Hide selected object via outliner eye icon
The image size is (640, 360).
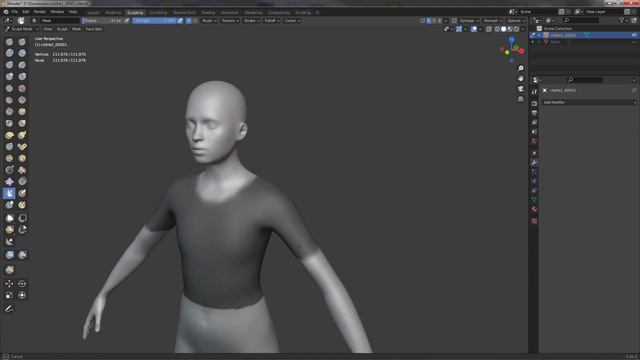tap(634, 35)
